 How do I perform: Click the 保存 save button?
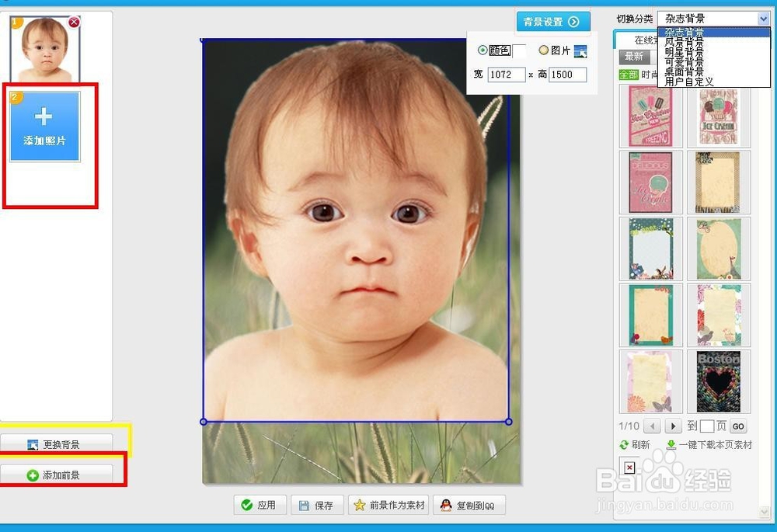[317, 505]
